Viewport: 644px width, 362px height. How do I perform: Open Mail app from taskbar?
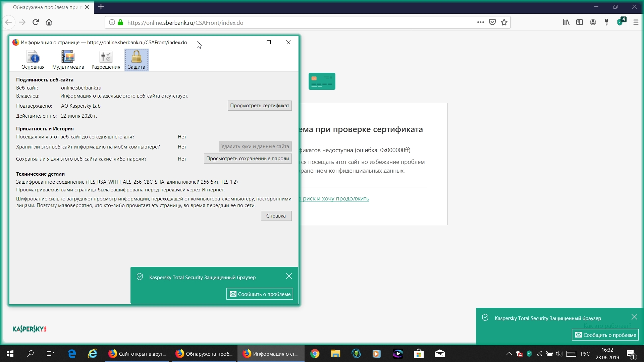point(439,354)
